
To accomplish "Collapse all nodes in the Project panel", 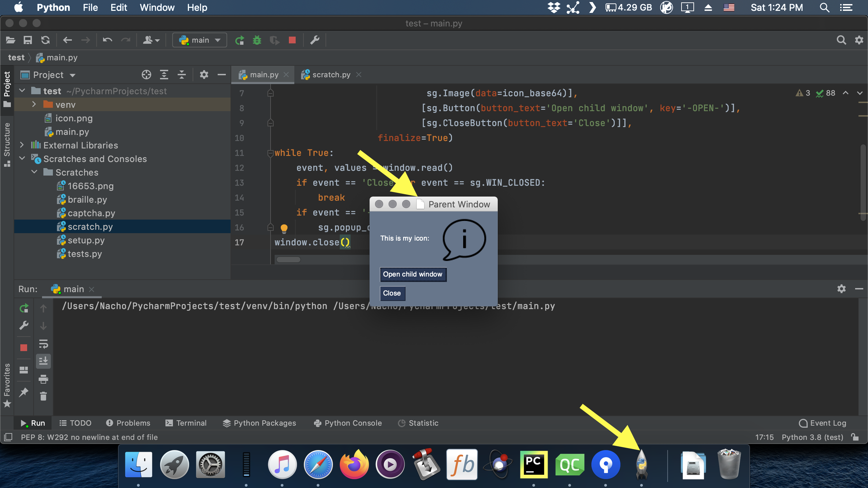I will (x=182, y=75).
